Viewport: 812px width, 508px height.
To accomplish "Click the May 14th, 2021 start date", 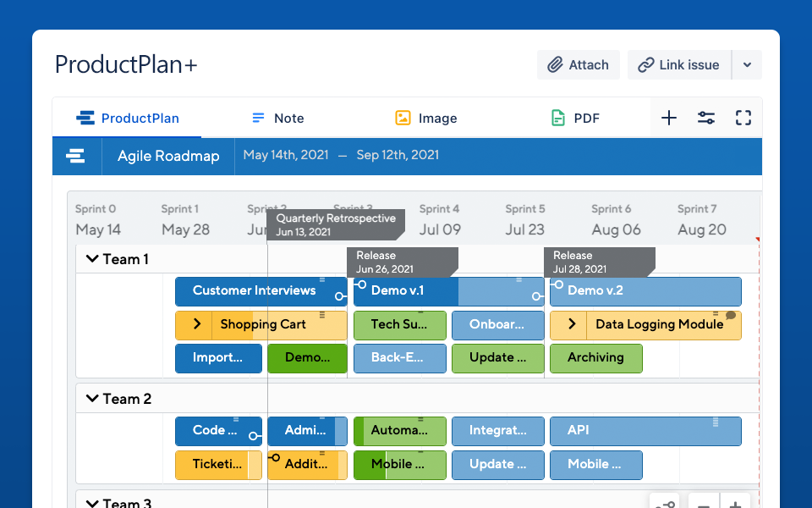I will [x=286, y=155].
